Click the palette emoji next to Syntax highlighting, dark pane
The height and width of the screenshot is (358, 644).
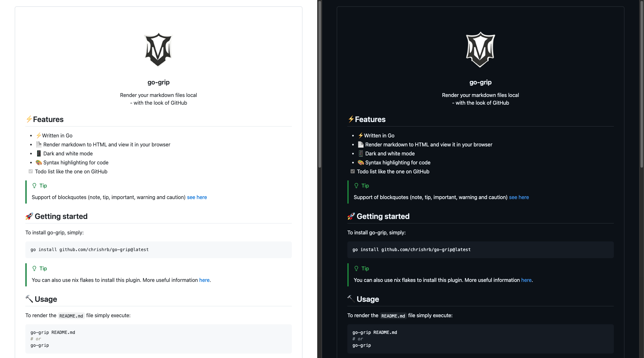(361, 162)
